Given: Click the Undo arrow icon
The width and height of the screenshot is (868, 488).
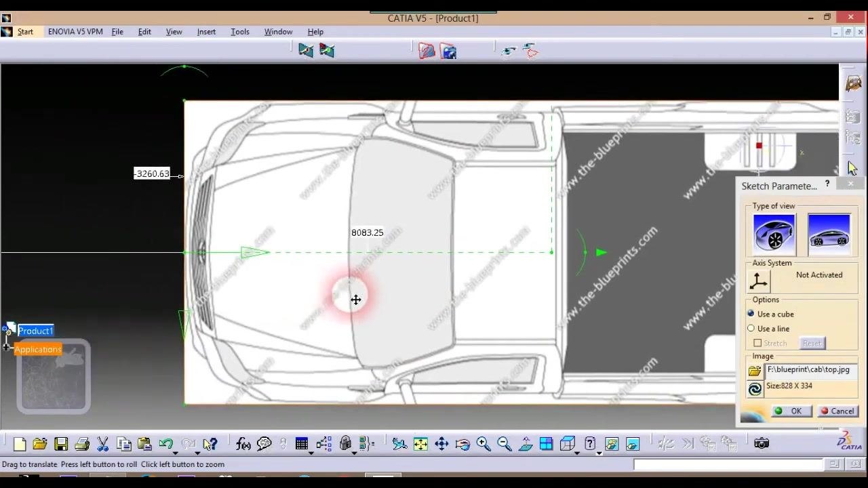Looking at the screenshot, I should (x=165, y=444).
